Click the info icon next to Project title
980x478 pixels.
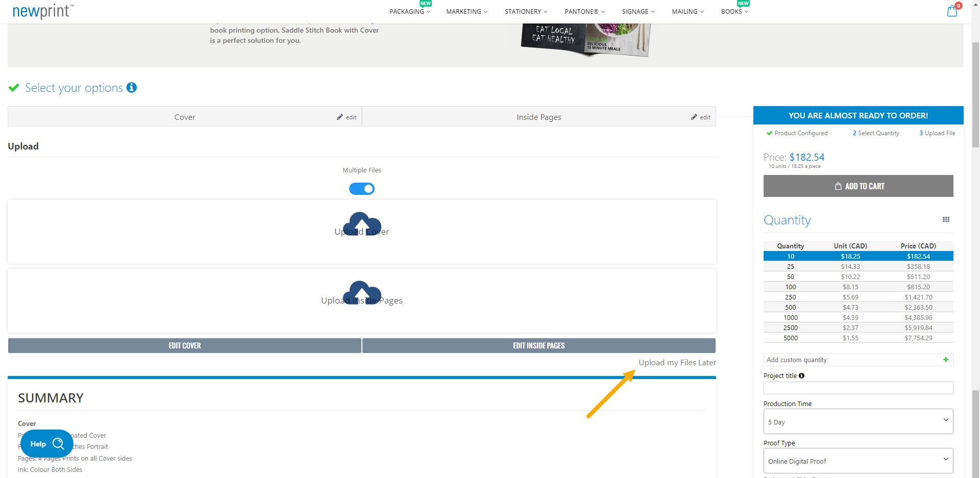click(x=801, y=375)
